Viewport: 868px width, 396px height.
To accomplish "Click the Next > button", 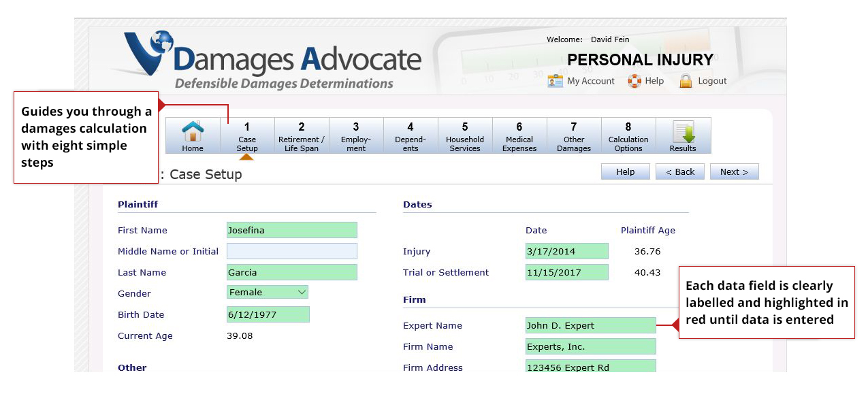I will point(735,171).
